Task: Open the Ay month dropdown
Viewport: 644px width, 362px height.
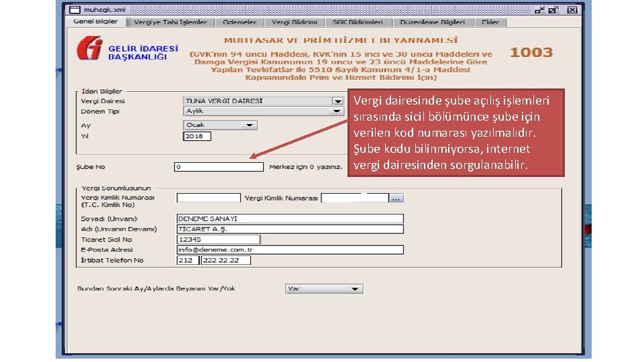Action: [220, 125]
